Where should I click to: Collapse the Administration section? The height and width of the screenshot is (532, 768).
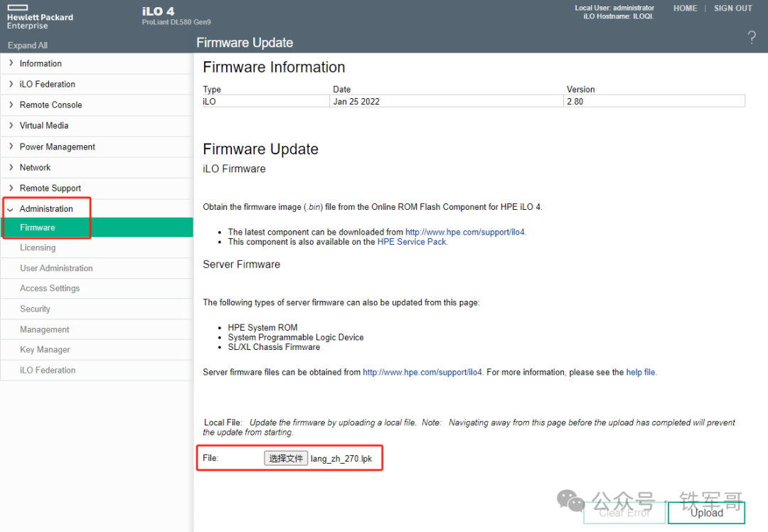tap(44, 208)
